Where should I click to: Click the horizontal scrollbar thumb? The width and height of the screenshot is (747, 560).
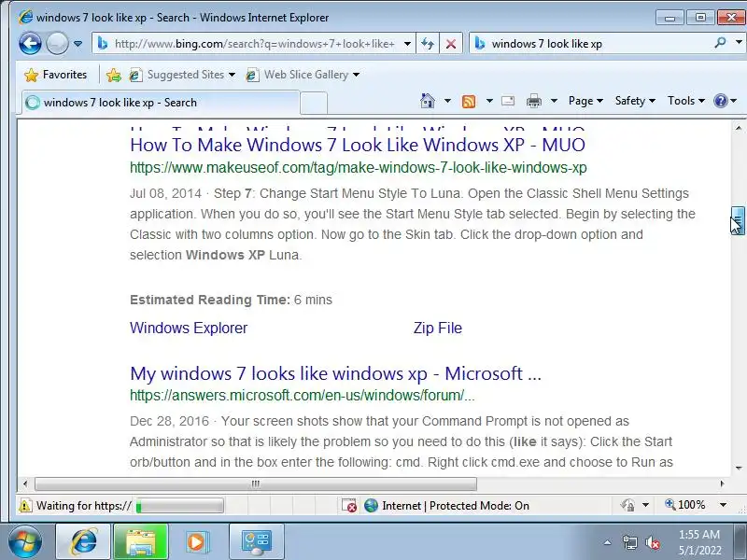tap(256, 483)
